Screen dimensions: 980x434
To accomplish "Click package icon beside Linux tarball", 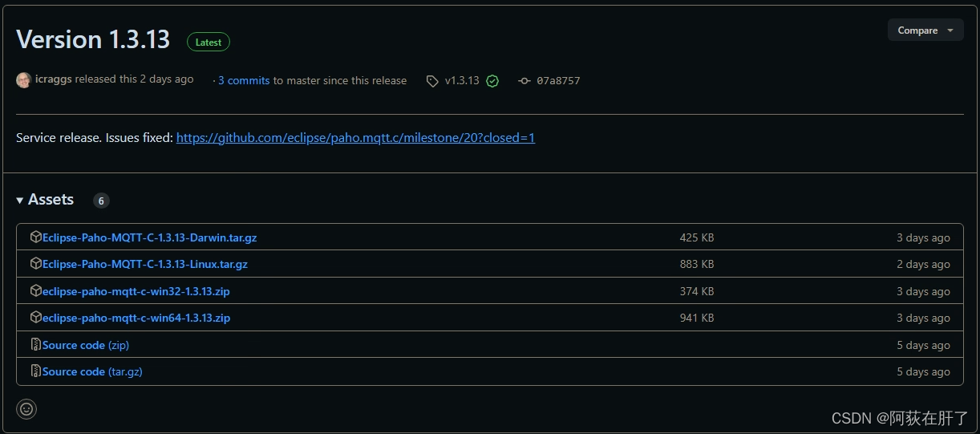I will (x=35, y=264).
